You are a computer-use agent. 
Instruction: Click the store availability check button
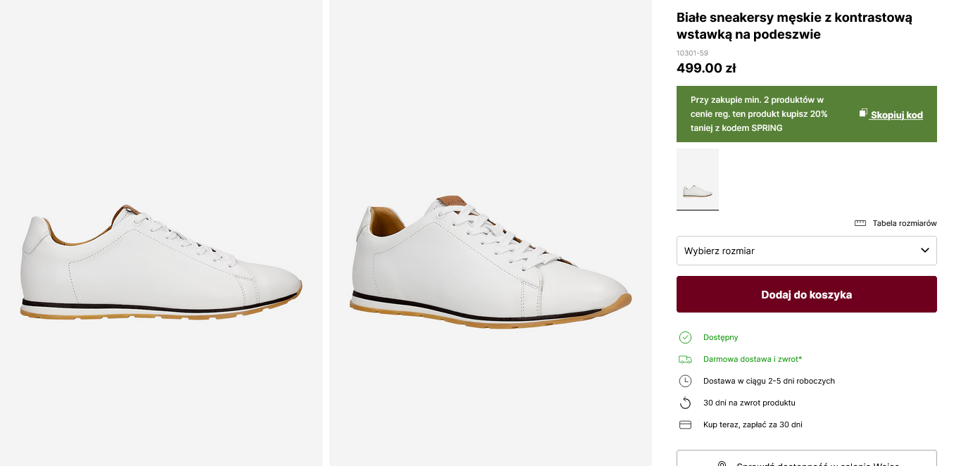[806, 459]
